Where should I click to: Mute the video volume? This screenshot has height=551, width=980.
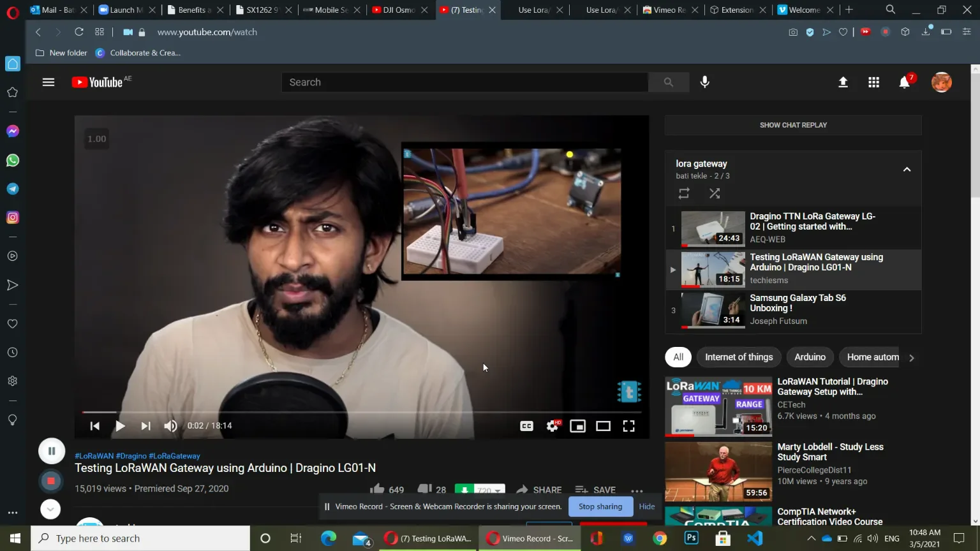click(170, 426)
